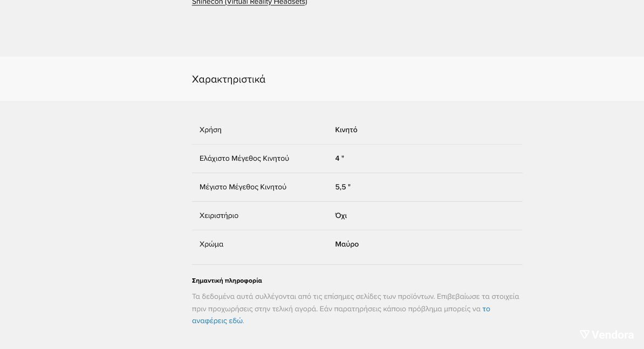
Task: Click the Χρώμα specification label
Action: pos(211,244)
